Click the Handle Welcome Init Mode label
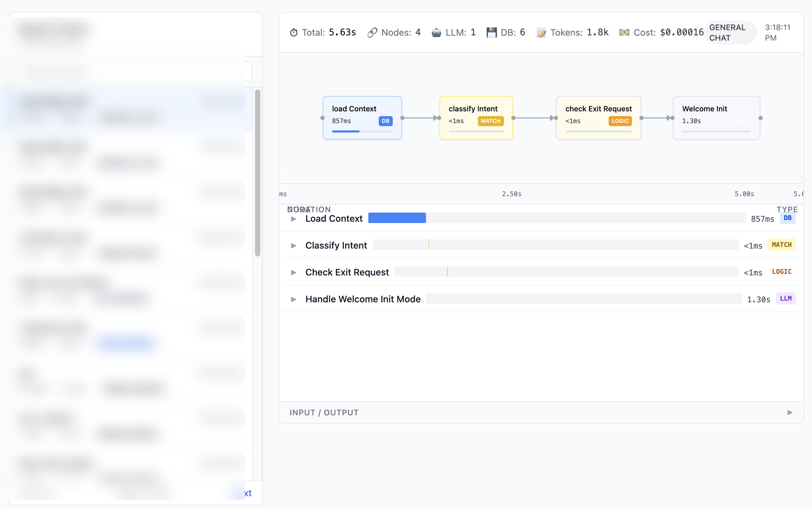This screenshot has width=812, height=509. click(x=363, y=299)
